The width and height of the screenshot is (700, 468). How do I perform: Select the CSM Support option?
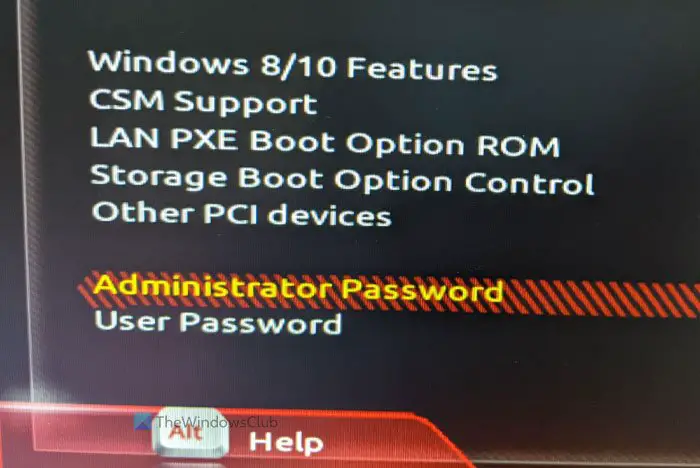click(203, 101)
